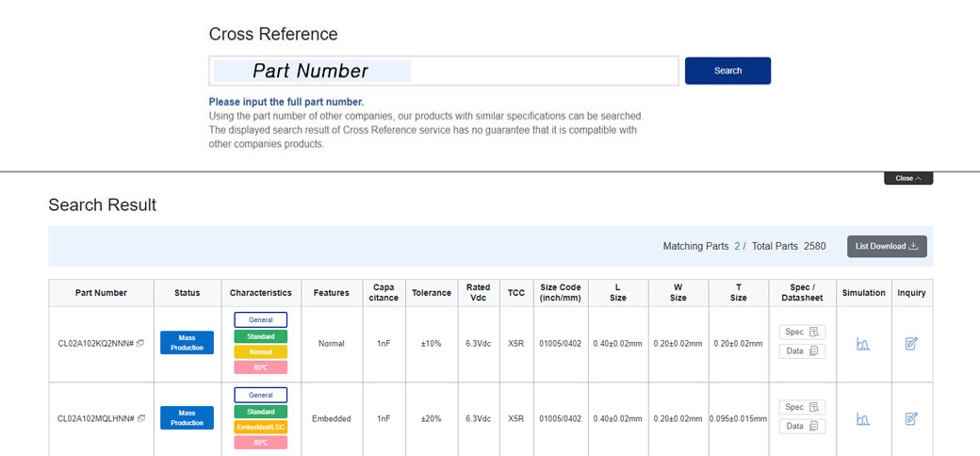
Task: Open Data sheet for CL02A102KQ2NNN#
Action: pos(802,351)
